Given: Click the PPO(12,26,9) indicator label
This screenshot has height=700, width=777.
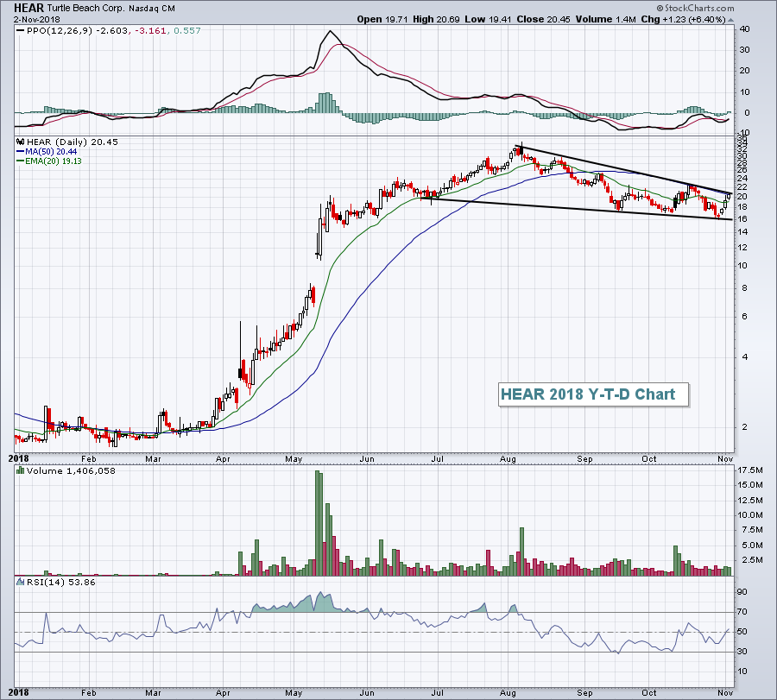Looking at the screenshot, I should click(x=60, y=31).
